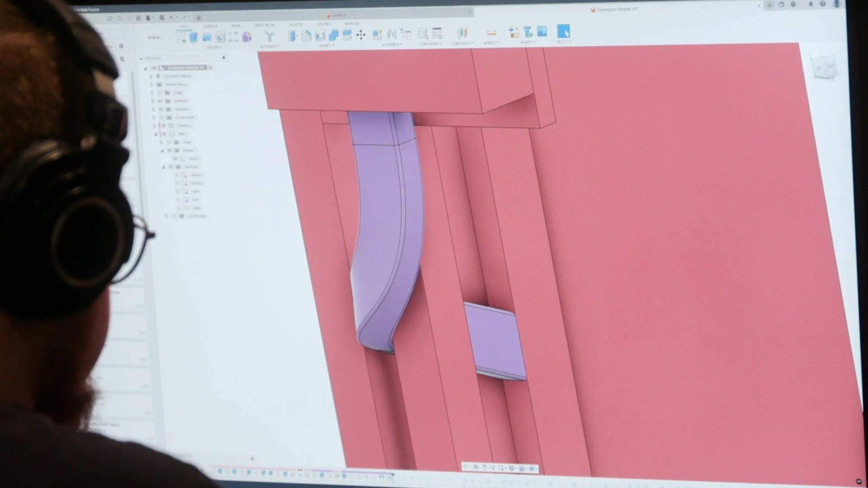Expand the Document Settings tree node
The image size is (868, 488).
point(151,76)
